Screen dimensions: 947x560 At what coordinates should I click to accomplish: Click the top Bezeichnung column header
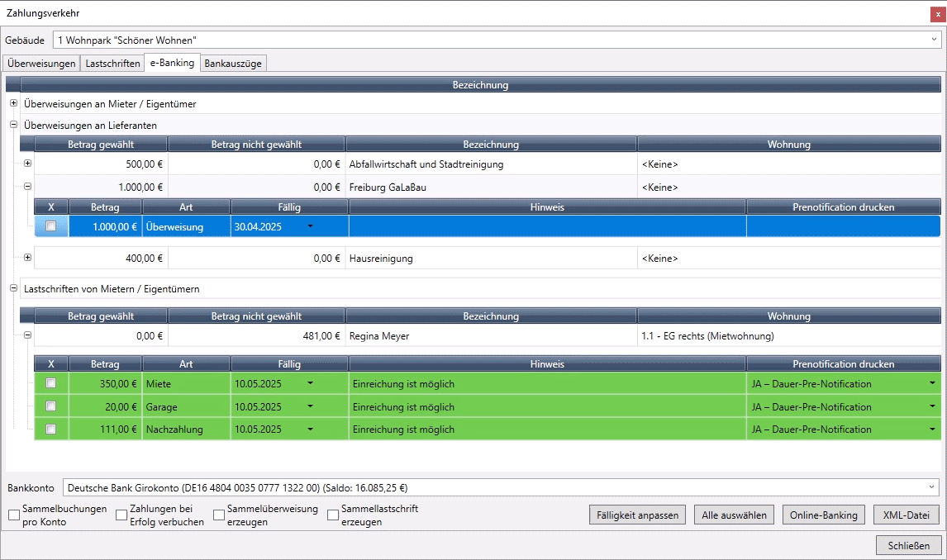481,84
